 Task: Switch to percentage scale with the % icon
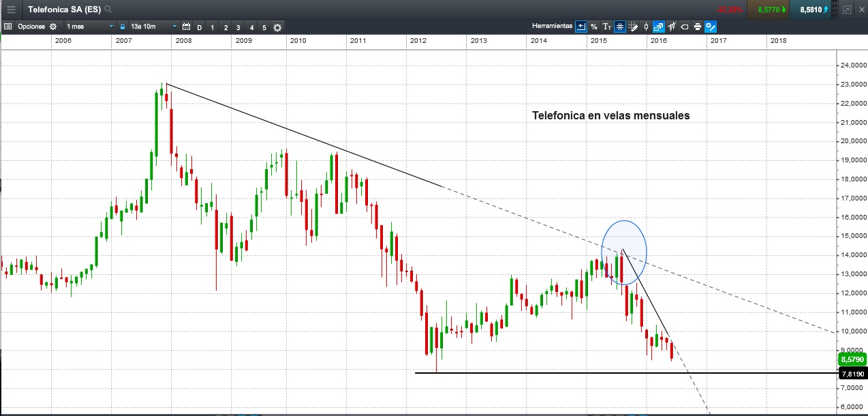[x=594, y=27]
